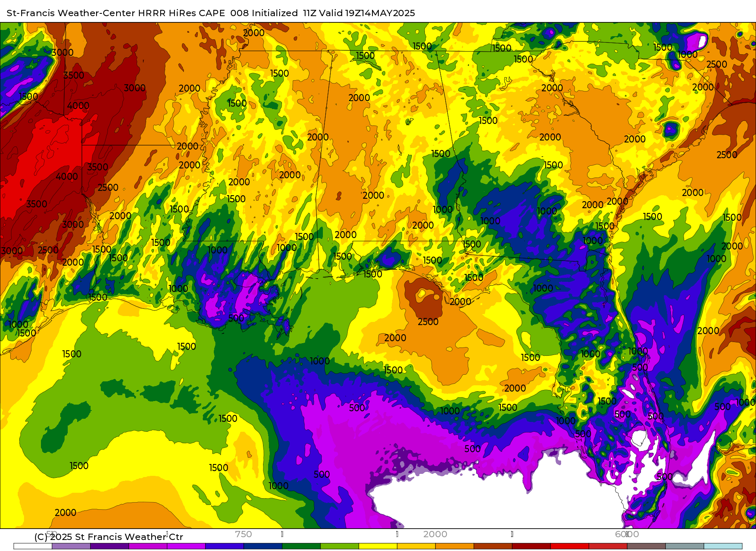Viewport: 756px width, 551px height.
Task: Click the rust brown legend swatch
Action: [x=493, y=546]
